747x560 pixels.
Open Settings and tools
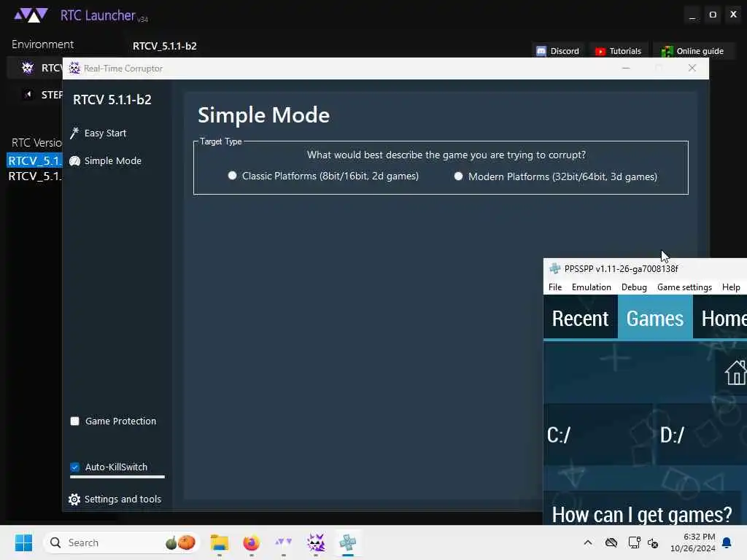[115, 499]
